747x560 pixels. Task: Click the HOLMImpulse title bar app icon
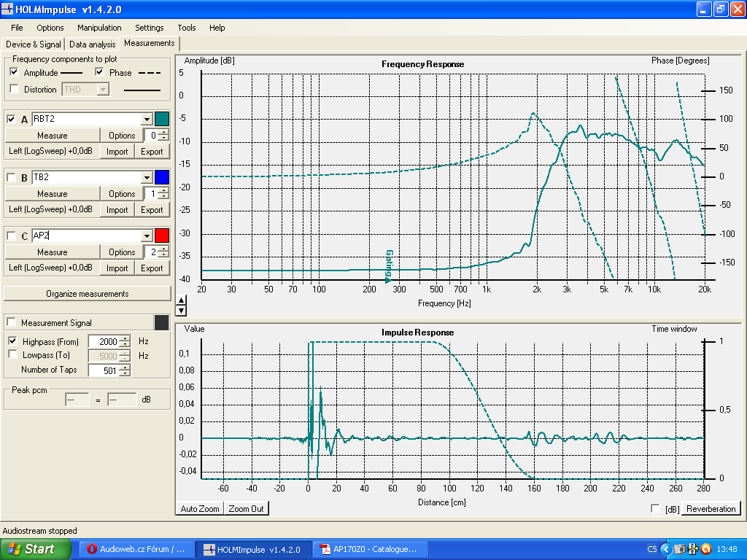[x=7, y=9]
